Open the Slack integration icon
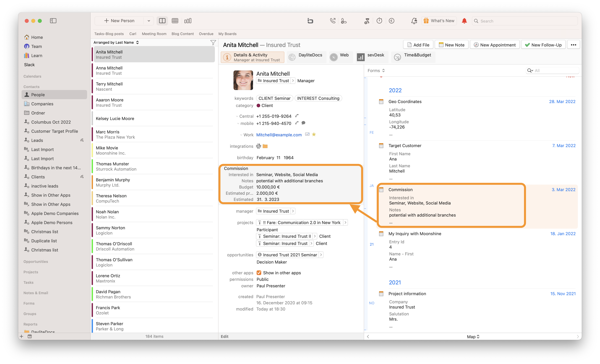Viewport: 600px width, 364px height. [x=259, y=146]
